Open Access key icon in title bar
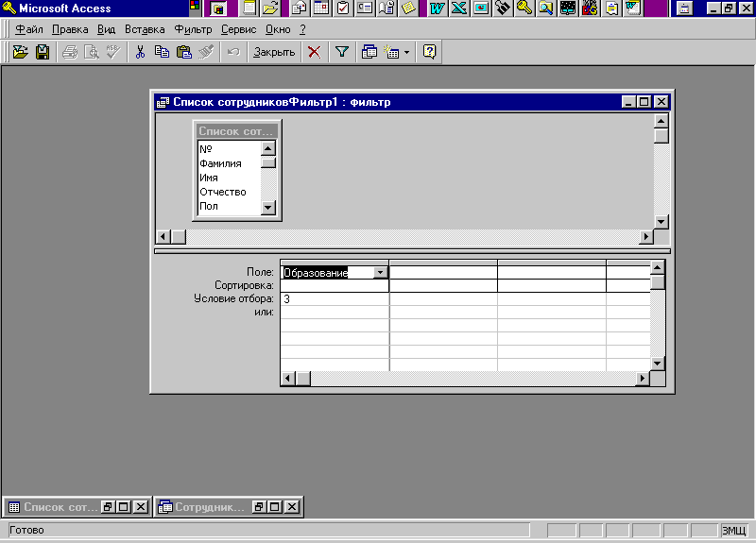 pyautogui.click(x=9, y=8)
